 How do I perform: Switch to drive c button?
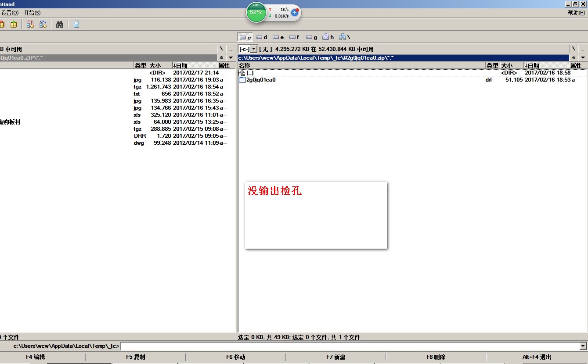coord(246,37)
